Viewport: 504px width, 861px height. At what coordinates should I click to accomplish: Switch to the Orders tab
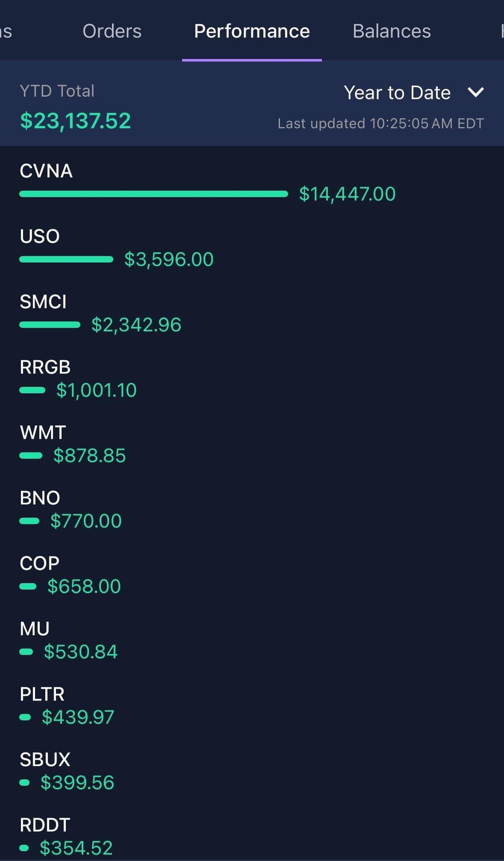click(112, 31)
